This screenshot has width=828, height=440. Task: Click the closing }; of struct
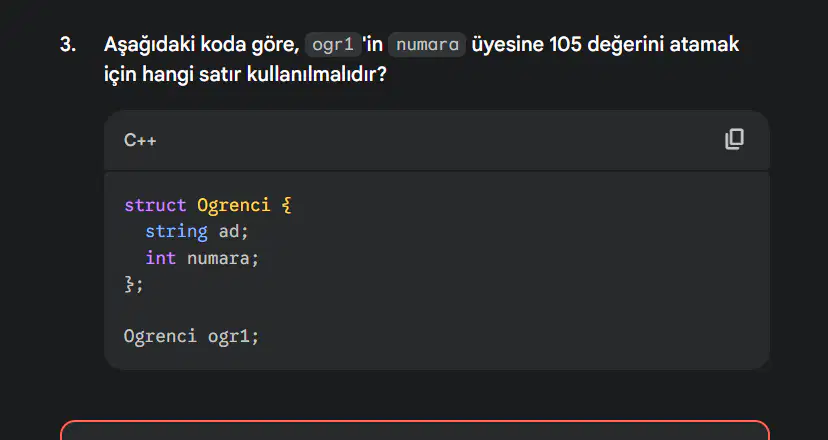coord(134,284)
